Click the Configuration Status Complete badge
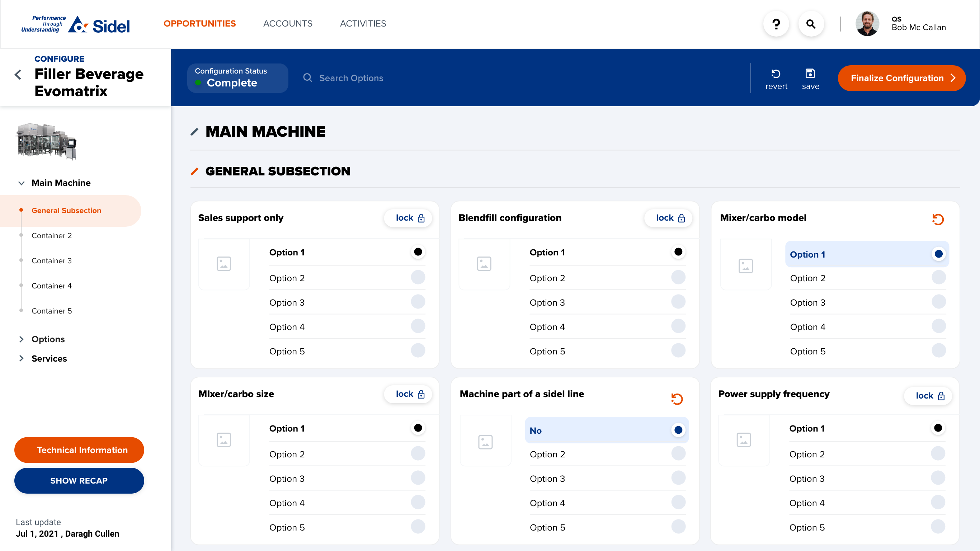The image size is (980, 551). coord(237,78)
